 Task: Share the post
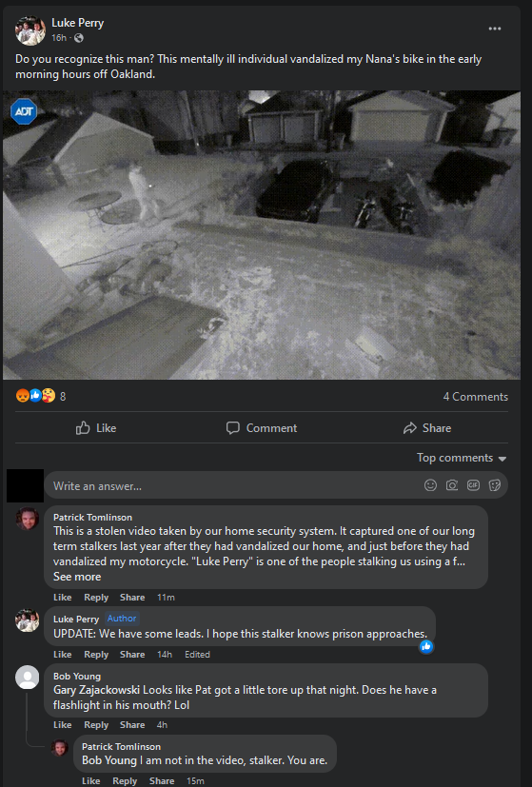(427, 428)
